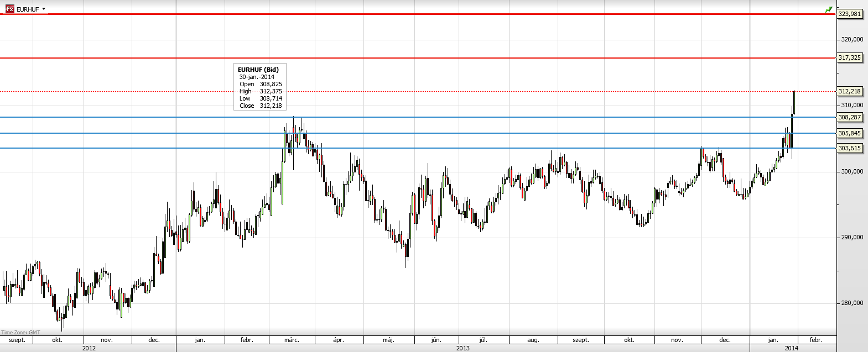Screen dimensions: 868x352
Task: Open the EURHUF symbol dropdown
Action: [44, 9]
